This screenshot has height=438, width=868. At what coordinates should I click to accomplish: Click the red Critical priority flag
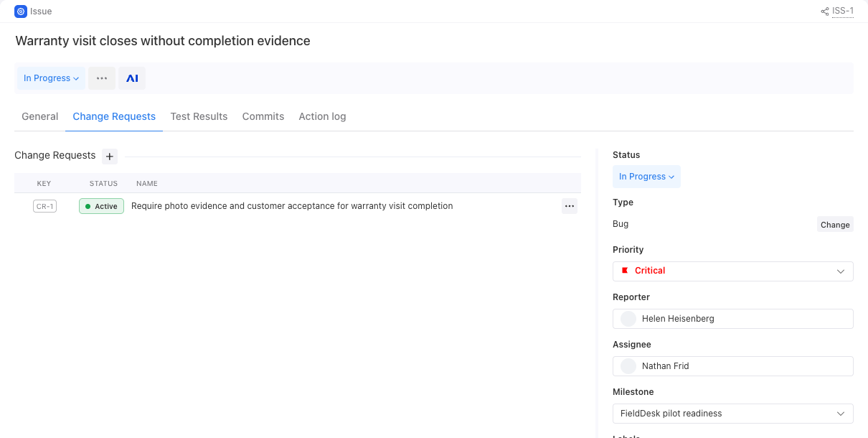coord(625,271)
